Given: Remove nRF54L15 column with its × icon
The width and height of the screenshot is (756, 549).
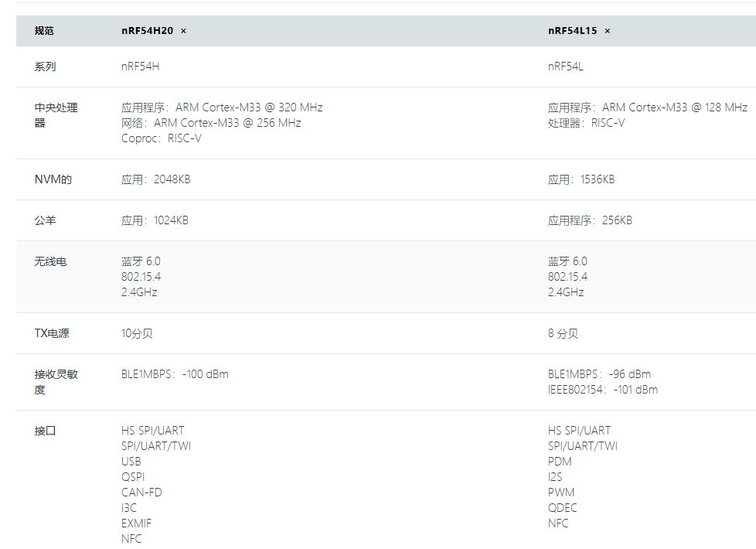Looking at the screenshot, I should coord(608,31).
